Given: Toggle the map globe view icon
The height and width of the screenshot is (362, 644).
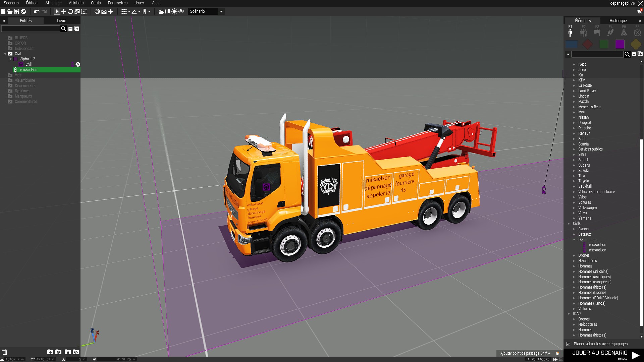Looking at the screenshot, I should coord(97,11).
